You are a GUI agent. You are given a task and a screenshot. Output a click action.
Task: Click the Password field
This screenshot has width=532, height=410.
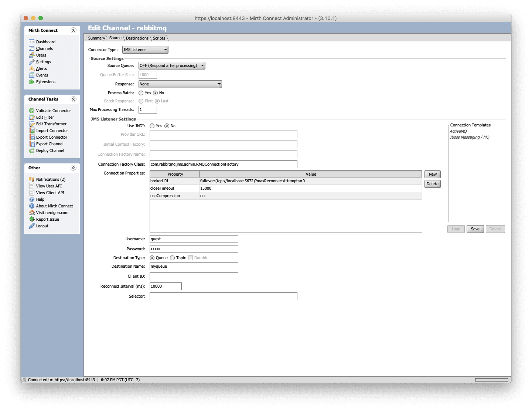[x=194, y=249]
